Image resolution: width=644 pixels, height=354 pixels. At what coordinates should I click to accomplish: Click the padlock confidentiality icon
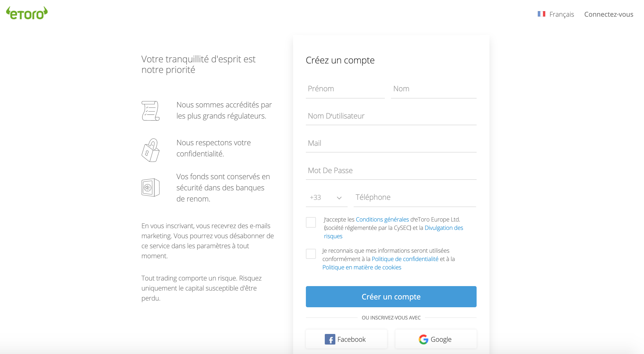tap(150, 150)
